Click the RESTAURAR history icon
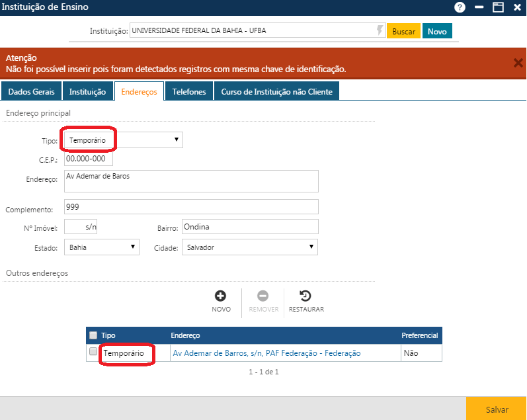 [x=305, y=296]
